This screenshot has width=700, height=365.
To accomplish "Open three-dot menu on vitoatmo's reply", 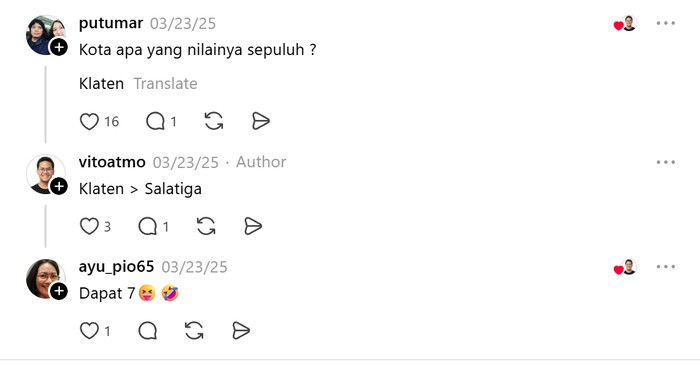I will [x=666, y=162].
